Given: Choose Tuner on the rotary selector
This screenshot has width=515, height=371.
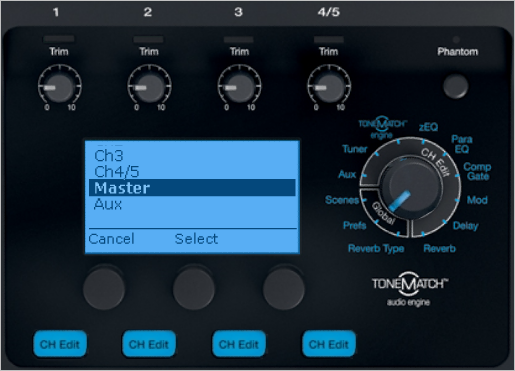Looking at the screenshot, I should [x=355, y=149].
